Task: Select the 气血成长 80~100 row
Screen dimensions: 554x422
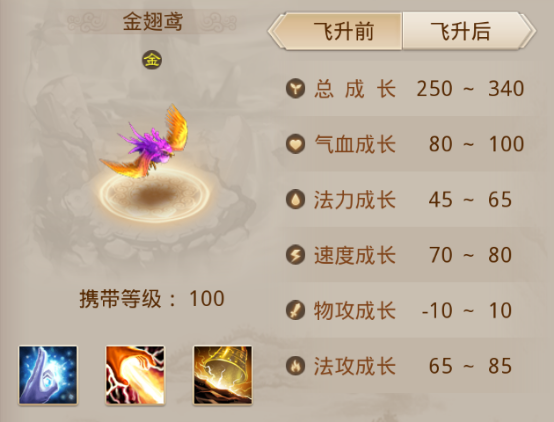Action: 408,144
